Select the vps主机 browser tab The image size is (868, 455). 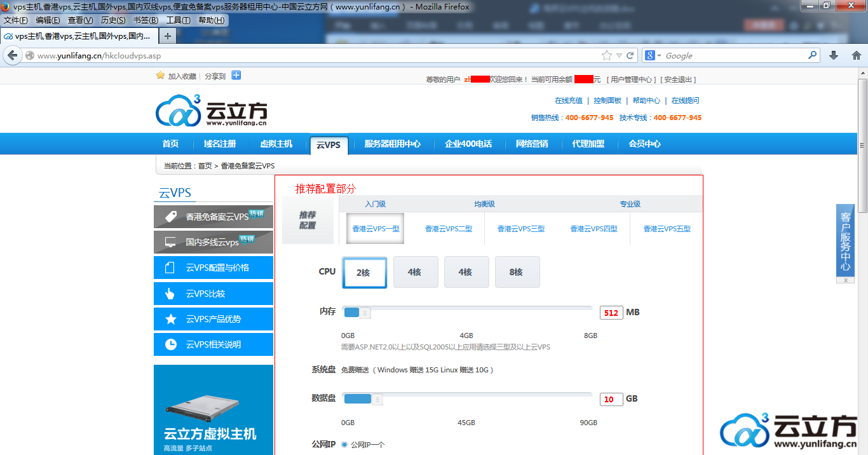click(79, 36)
